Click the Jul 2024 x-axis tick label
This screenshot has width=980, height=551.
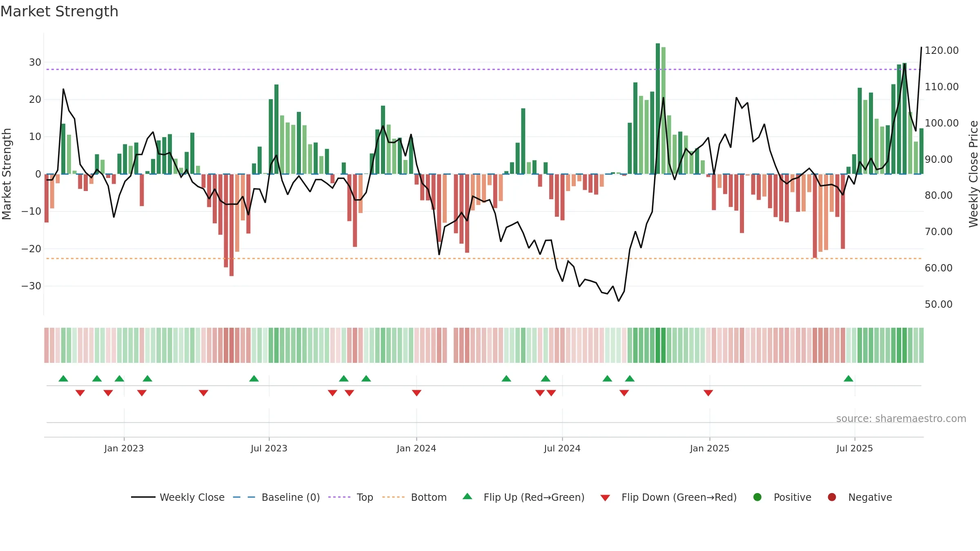click(x=562, y=448)
